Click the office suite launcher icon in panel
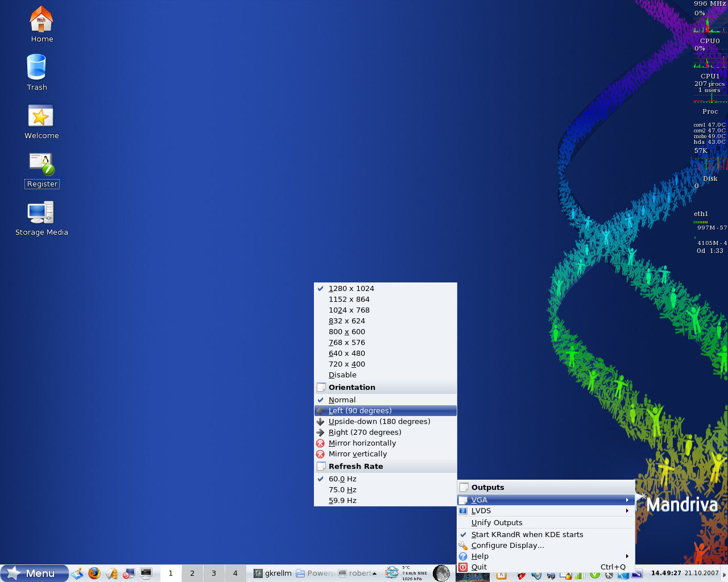 pyautogui.click(x=111, y=573)
